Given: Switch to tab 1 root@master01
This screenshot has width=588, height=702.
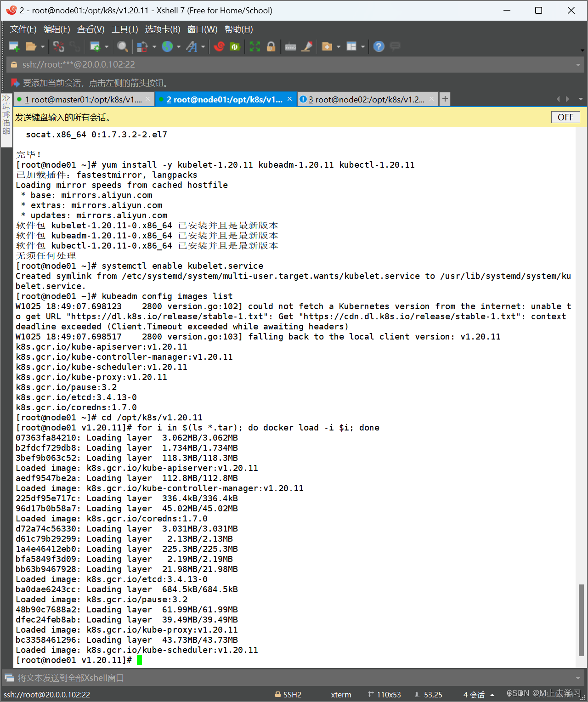Looking at the screenshot, I should tap(83, 99).
